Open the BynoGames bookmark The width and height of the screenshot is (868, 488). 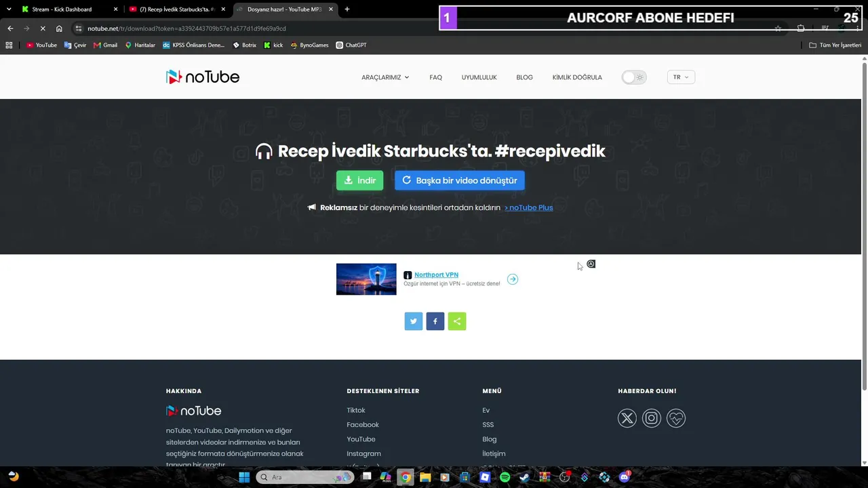coord(309,45)
